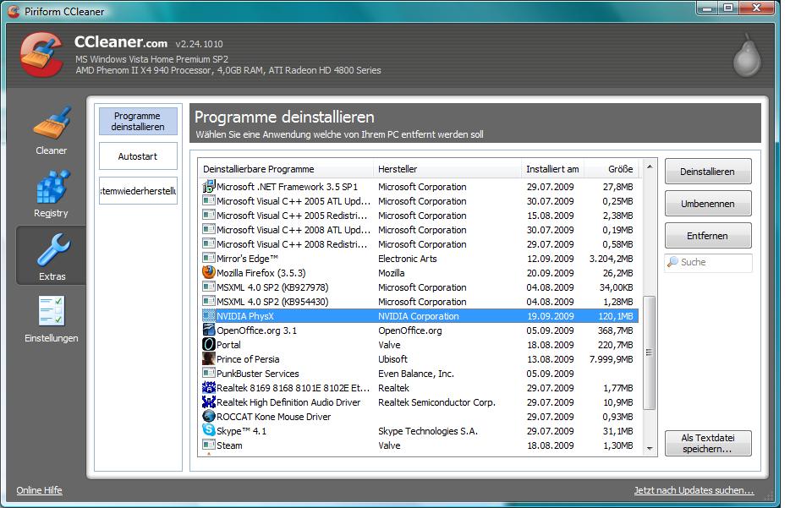
Task: Click Jetzt nach Updates suchen link
Action: (x=694, y=490)
